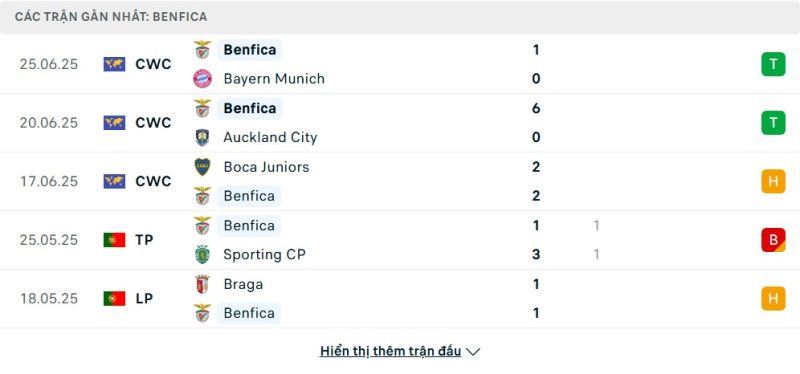The height and width of the screenshot is (374, 800).
Task: Click the Auckland City club crest
Action: 203,137
